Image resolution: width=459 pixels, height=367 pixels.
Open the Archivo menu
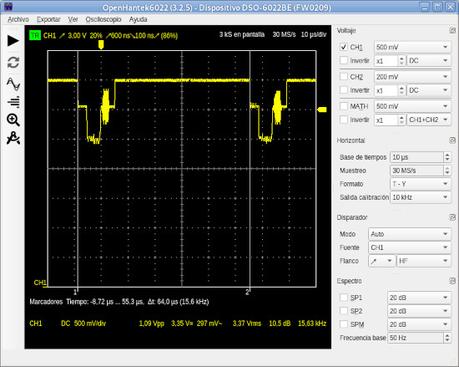pyautogui.click(x=18, y=19)
